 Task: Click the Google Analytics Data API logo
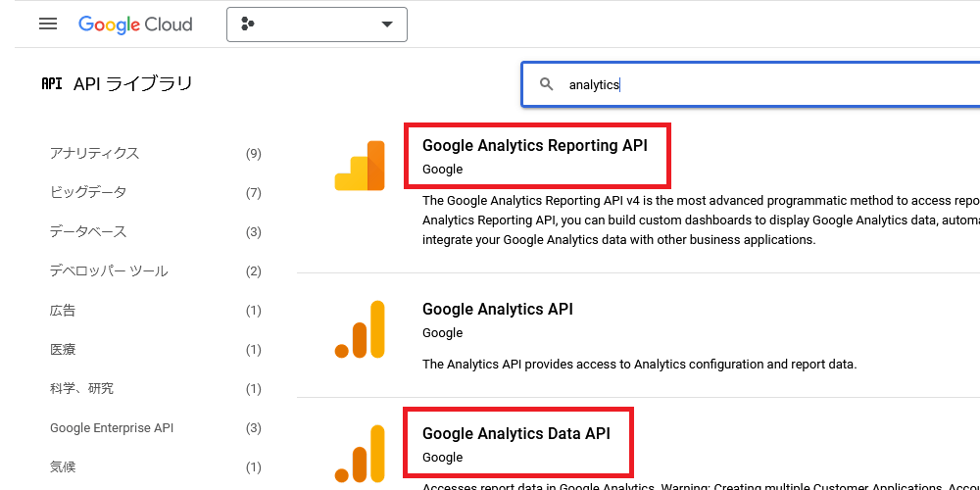point(360,454)
